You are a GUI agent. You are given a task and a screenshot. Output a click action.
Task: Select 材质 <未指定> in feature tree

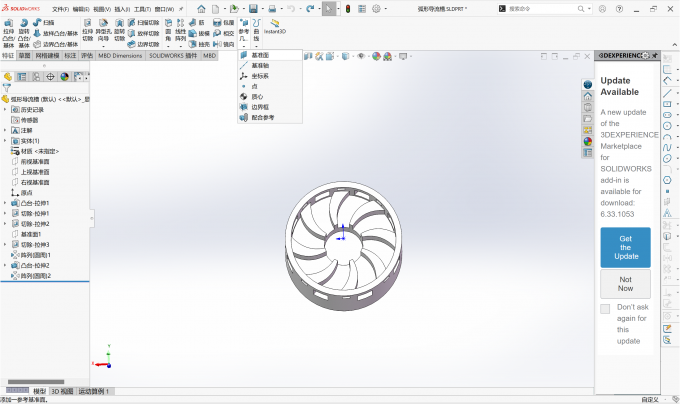[x=35, y=151]
